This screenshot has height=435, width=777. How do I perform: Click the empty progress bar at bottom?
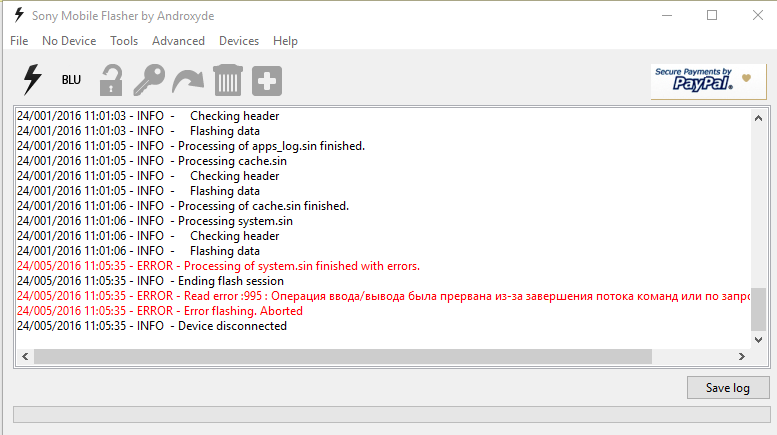click(x=391, y=415)
